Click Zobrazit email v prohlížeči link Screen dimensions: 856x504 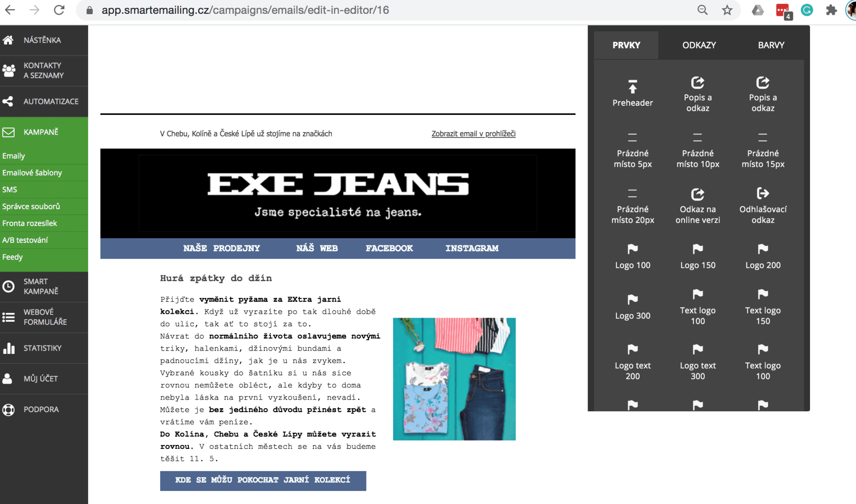(473, 134)
